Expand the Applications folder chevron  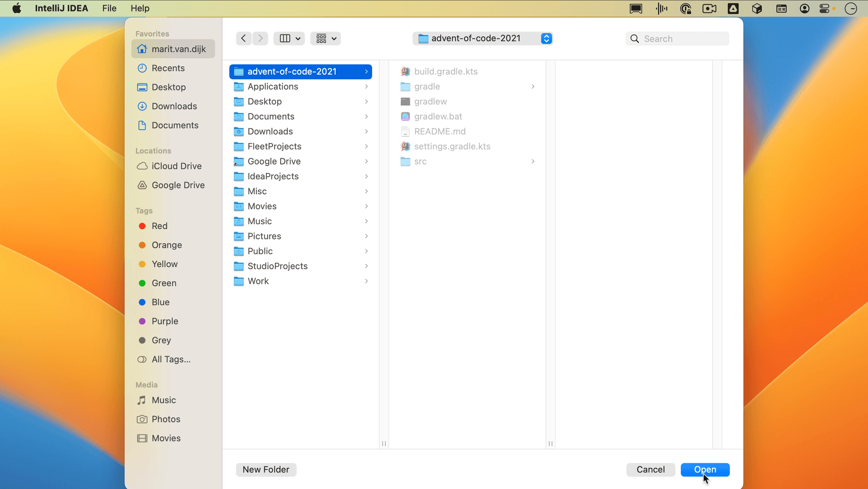pos(366,86)
